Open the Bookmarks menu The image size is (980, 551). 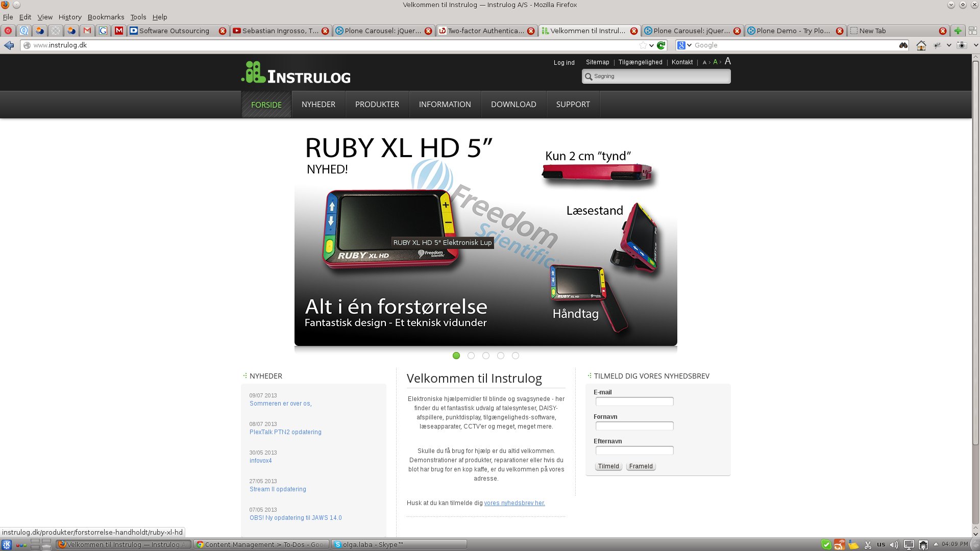[x=106, y=17]
